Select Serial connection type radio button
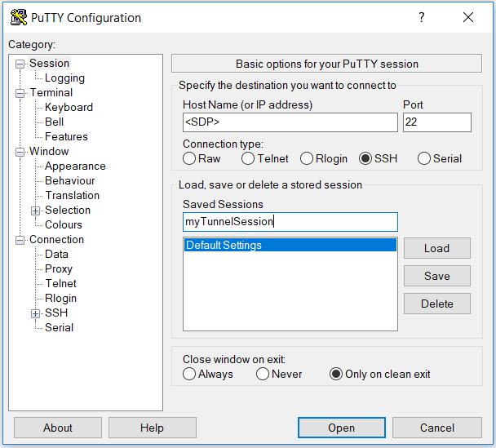The image size is (496, 448). point(424,158)
